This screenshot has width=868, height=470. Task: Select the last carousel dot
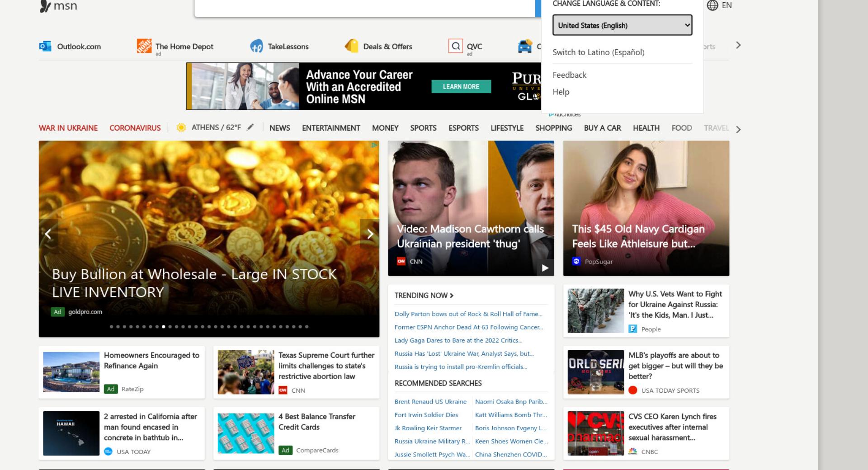point(307,326)
